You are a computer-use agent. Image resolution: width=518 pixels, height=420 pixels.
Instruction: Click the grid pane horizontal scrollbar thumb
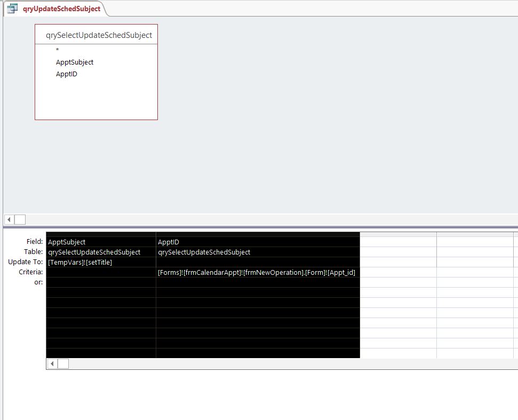coord(63,363)
